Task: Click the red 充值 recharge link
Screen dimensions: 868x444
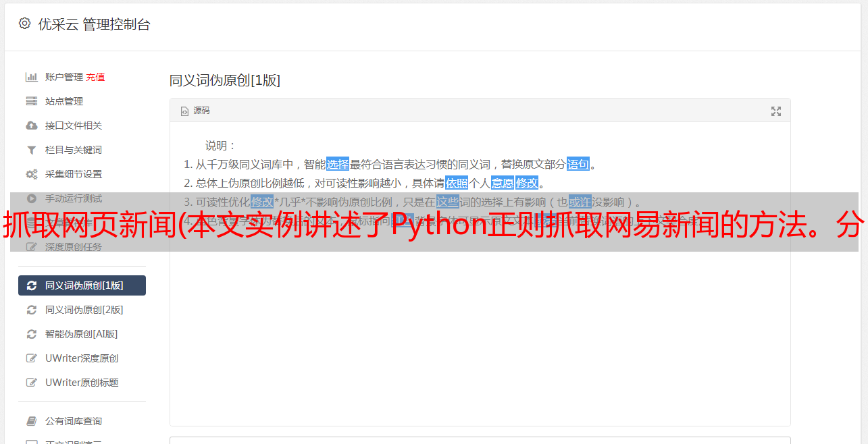Action: coord(95,77)
